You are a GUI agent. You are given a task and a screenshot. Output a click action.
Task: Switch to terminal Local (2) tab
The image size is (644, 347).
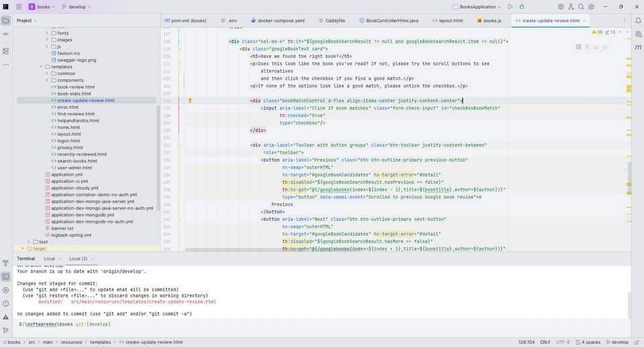(78, 258)
